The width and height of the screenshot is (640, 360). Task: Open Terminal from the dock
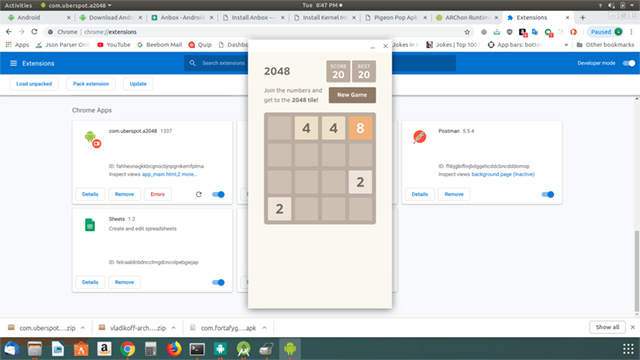click(197, 349)
